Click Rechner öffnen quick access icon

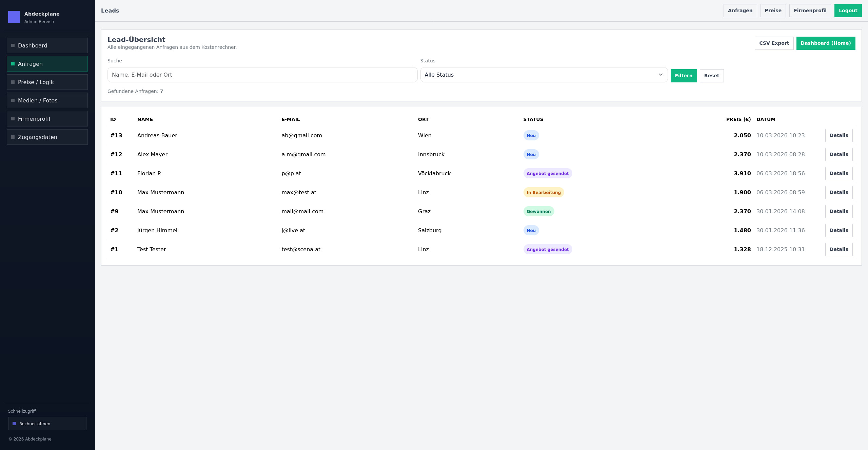pos(14,424)
